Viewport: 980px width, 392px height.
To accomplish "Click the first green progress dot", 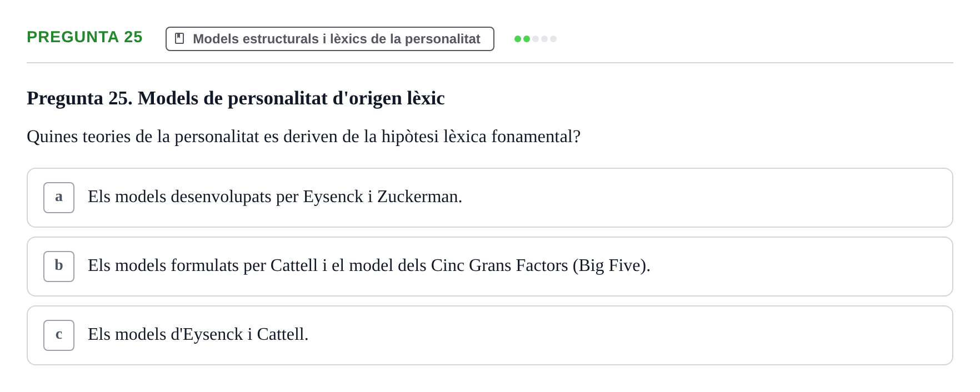I will 518,39.
